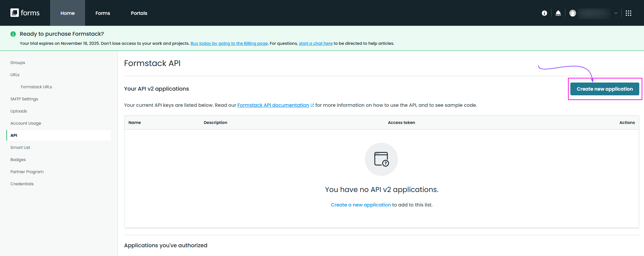
Task: Open the Portals tab
Action: [x=139, y=13]
